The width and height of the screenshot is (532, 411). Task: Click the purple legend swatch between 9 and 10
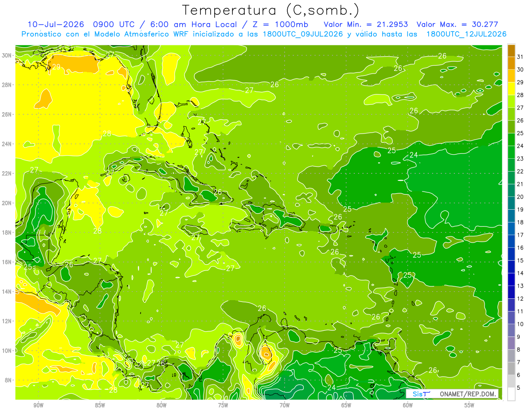tap(511, 331)
